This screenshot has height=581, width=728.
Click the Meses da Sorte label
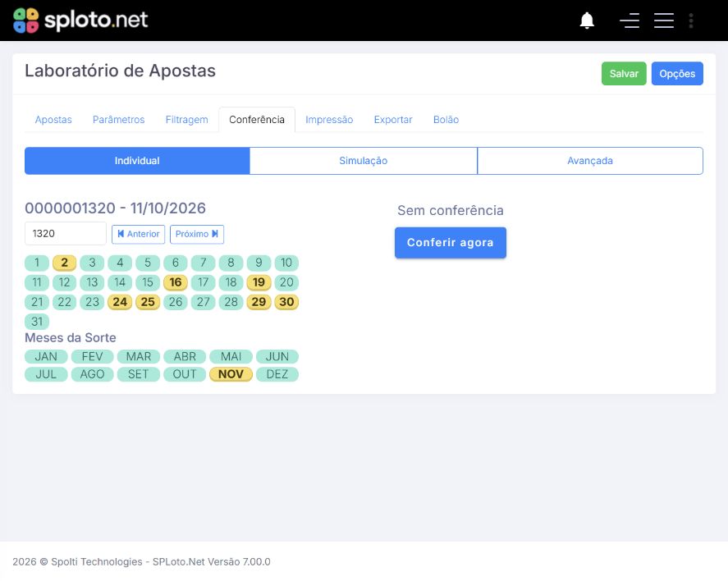70,338
